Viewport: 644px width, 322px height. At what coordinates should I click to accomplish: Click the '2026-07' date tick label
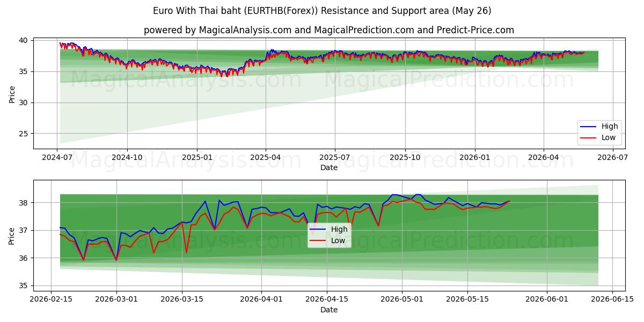click(613, 158)
